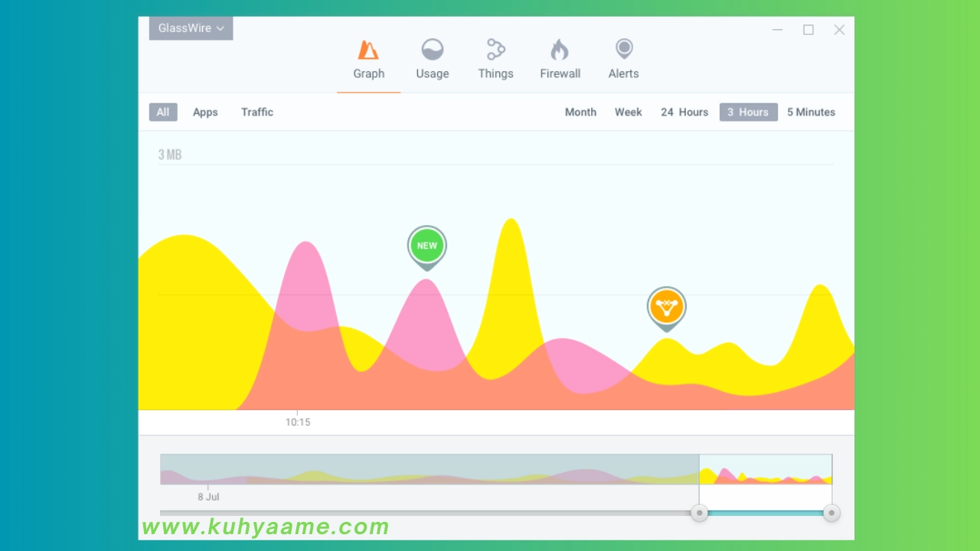Click the 3 MB scale label
The image size is (980, 551).
click(170, 155)
